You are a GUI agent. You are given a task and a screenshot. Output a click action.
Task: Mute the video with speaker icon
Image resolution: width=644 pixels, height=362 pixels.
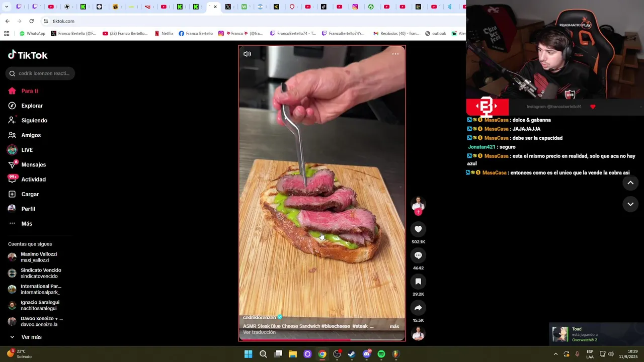click(x=247, y=54)
